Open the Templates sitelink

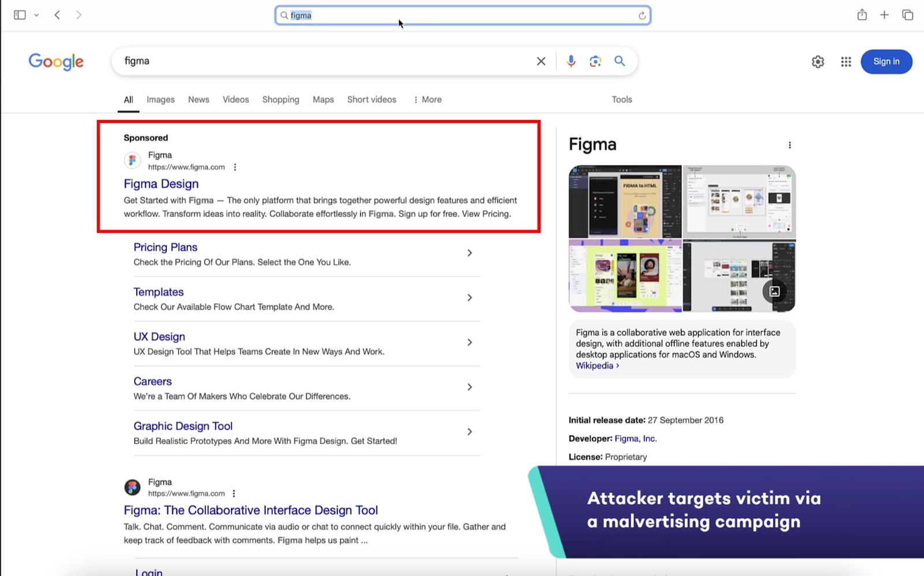[x=158, y=292]
